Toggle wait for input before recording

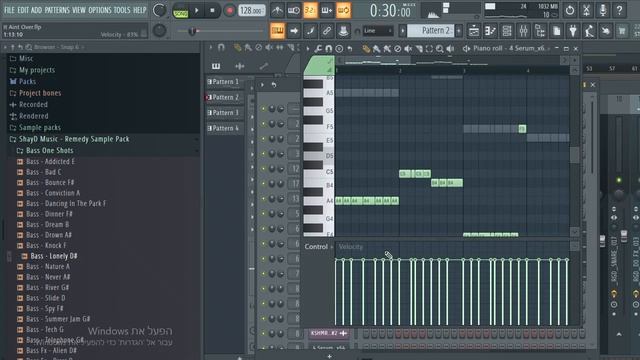[293, 10]
